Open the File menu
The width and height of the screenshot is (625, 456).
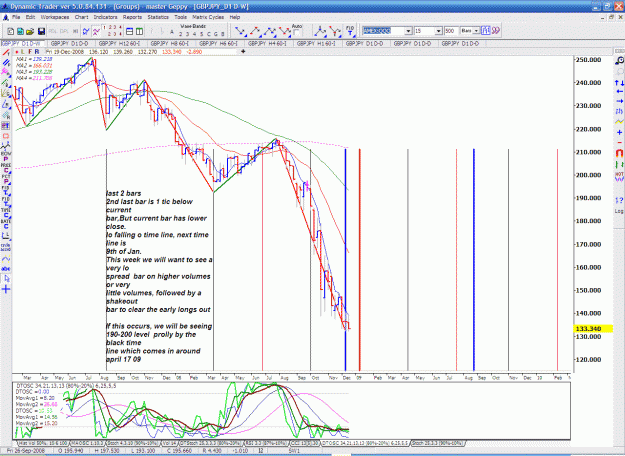16,17
